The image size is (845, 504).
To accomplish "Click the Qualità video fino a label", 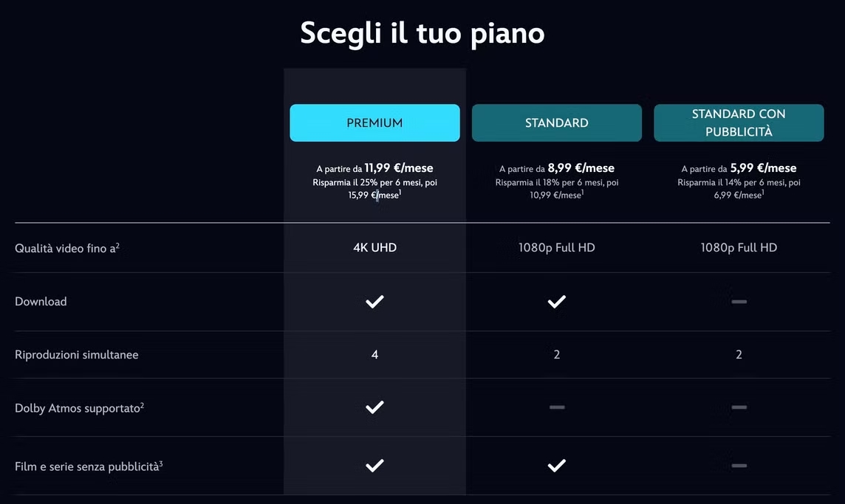I will click(x=66, y=248).
